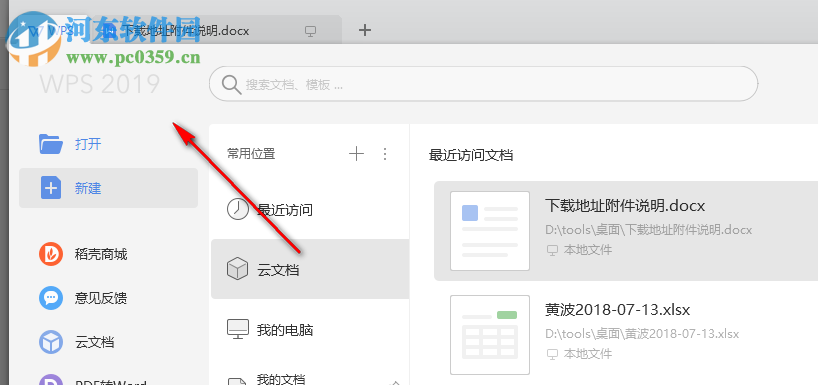Click the 常用位置 heading

pos(251,153)
